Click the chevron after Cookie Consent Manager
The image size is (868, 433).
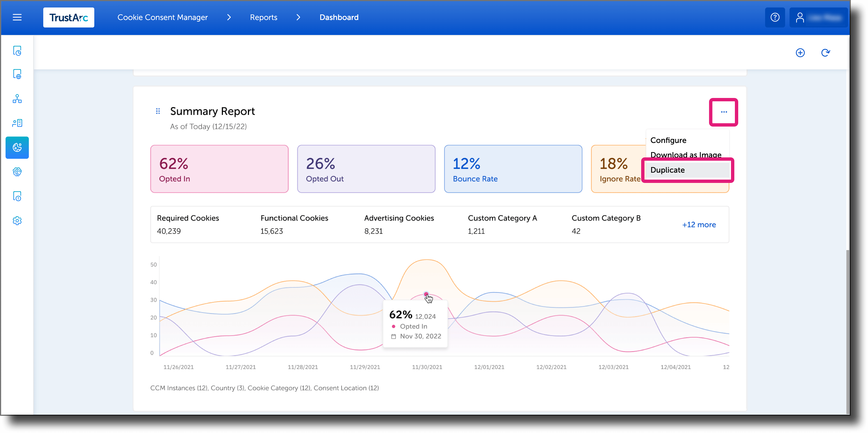(229, 17)
